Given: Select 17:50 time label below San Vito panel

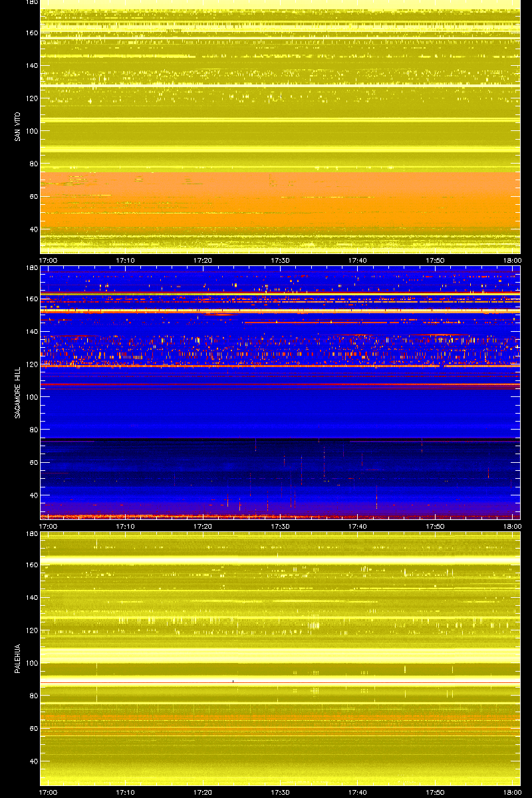Looking at the screenshot, I should pos(436,260).
